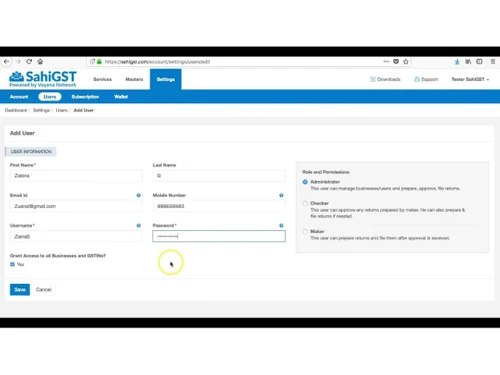500x375 pixels.
Task: Click the Pocket save icon
Action: tap(396, 61)
